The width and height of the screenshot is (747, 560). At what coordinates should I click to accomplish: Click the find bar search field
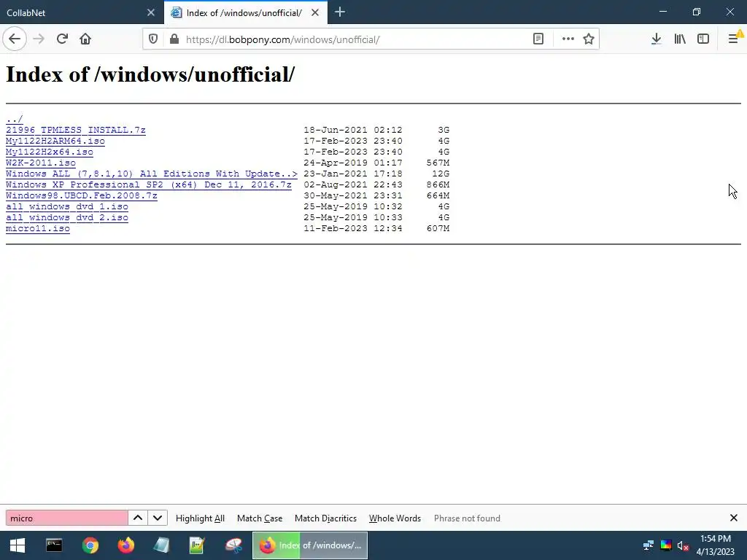tap(66, 518)
